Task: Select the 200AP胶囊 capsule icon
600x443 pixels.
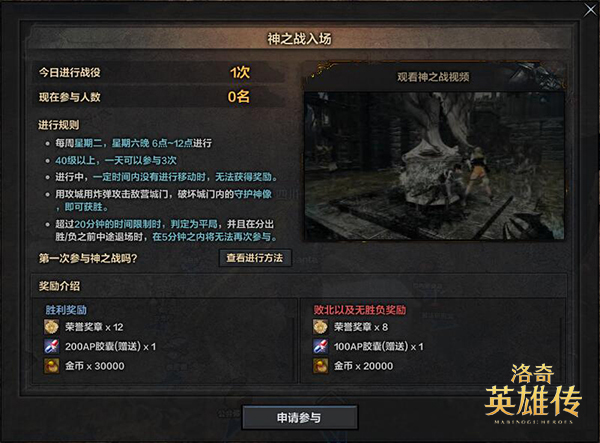Action: click(x=51, y=346)
